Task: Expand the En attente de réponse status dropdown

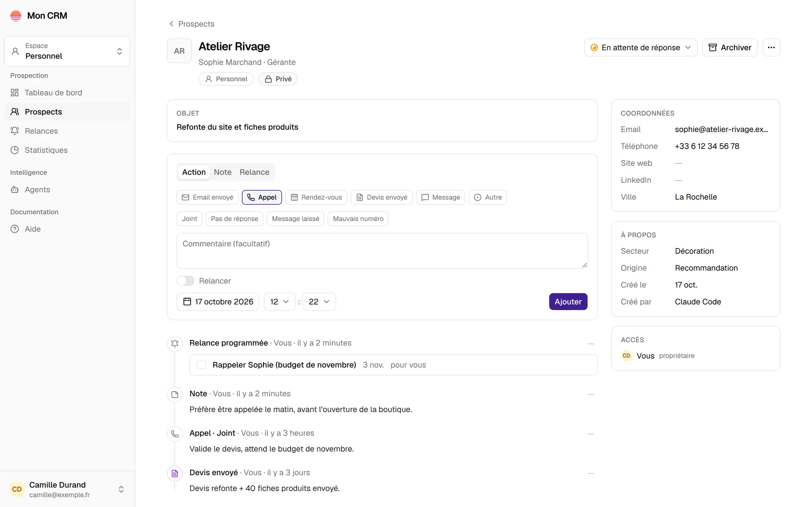Action: (x=641, y=47)
